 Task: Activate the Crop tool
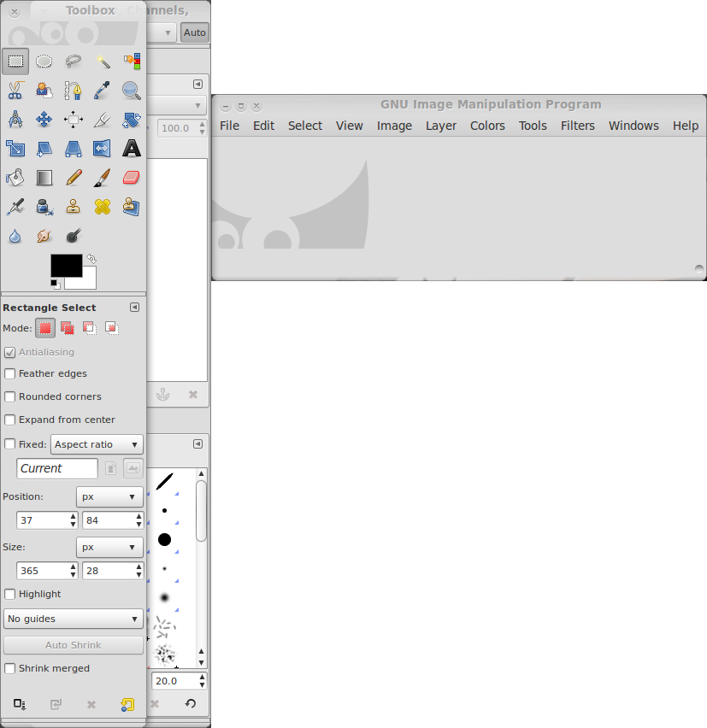[x=103, y=120]
